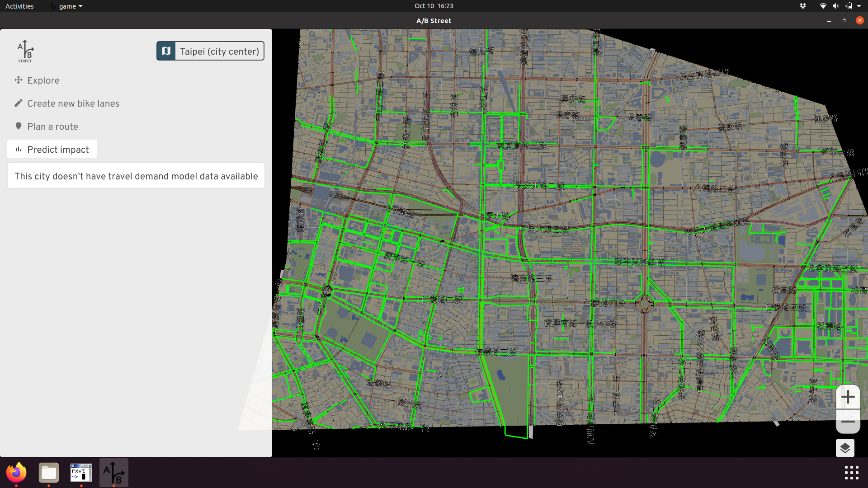
Task: Click the Dropbox tray icon
Action: click(x=802, y=6)
